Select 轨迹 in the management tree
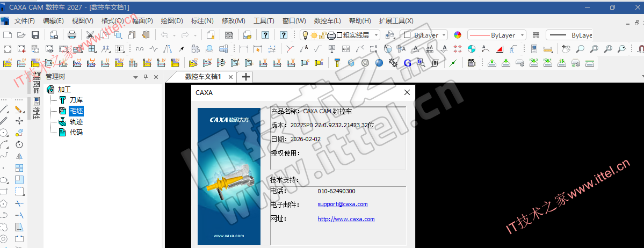This screenshot has width=644, height=248. point(76,121)
